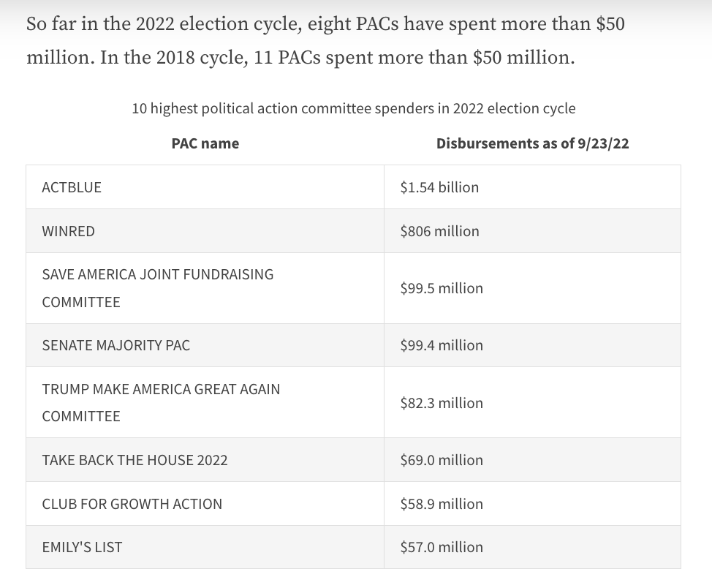Click the table caption about highest PAC spenders
Viewport: 712px width, 588px height.
point(354,109)
